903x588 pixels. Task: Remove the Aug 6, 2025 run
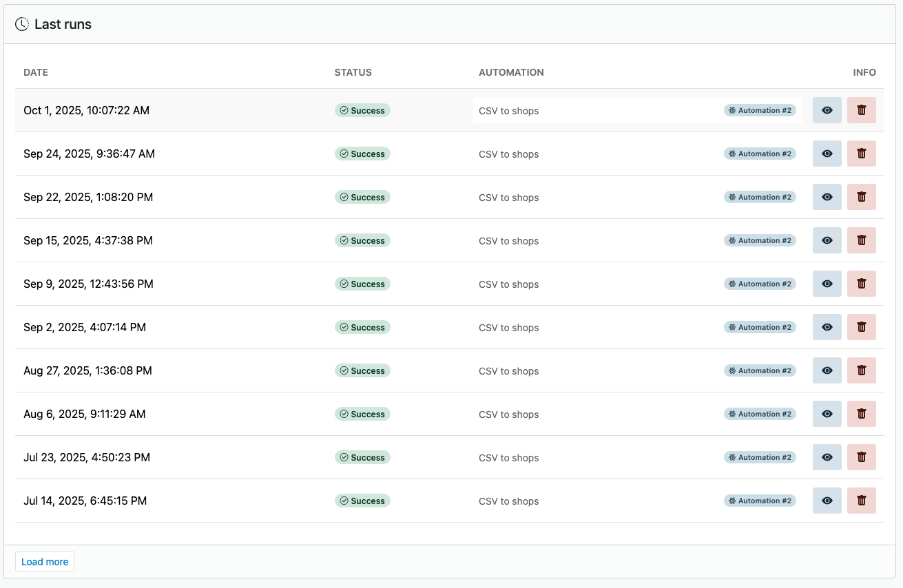(x=862, y=414)
